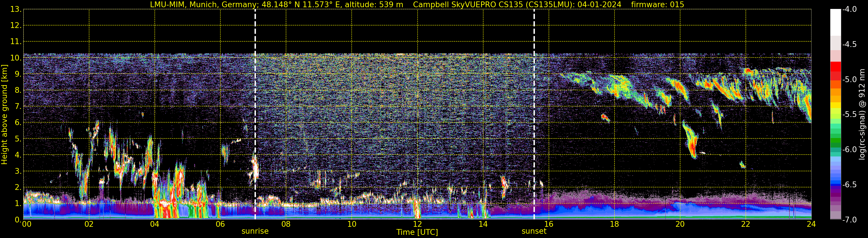Click the x-axis tick label '08'
Image resolution: width=868 pixels, height=238 pixels.
tap(286, 224)
